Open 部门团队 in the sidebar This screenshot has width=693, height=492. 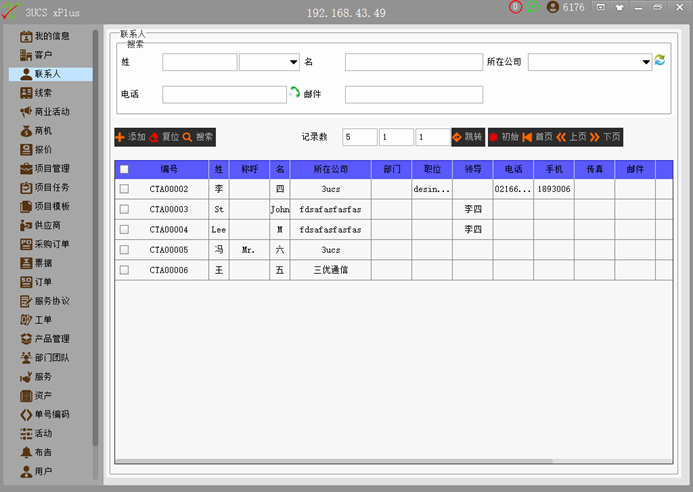(x=45, y=358)
